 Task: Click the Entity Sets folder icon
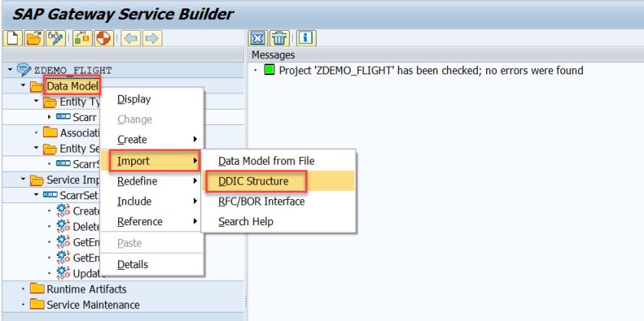(x=50, y=149)
